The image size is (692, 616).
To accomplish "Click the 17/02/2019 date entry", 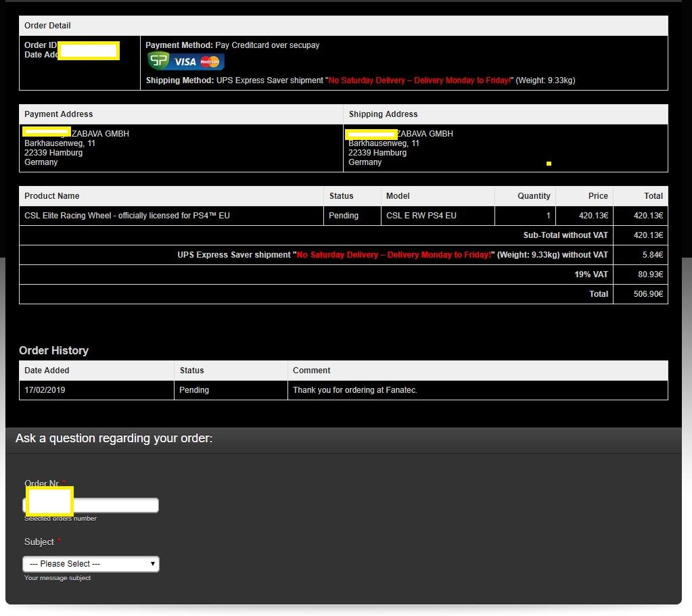I will pos(45,390).
